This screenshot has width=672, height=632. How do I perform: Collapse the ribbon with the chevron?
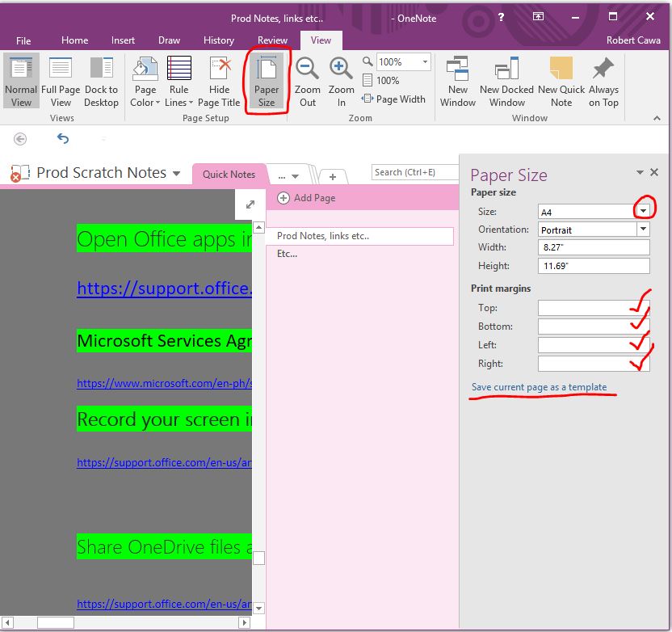657,118
